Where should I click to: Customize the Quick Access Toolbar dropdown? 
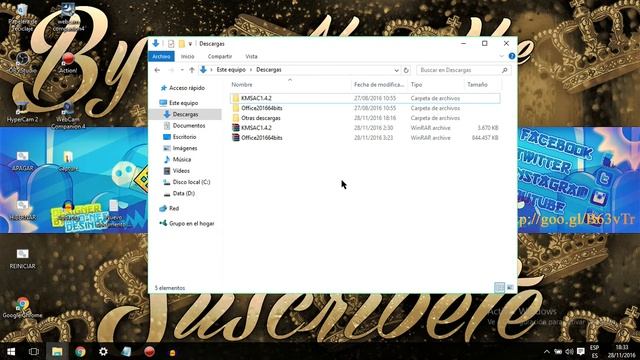tap(190, 44)
